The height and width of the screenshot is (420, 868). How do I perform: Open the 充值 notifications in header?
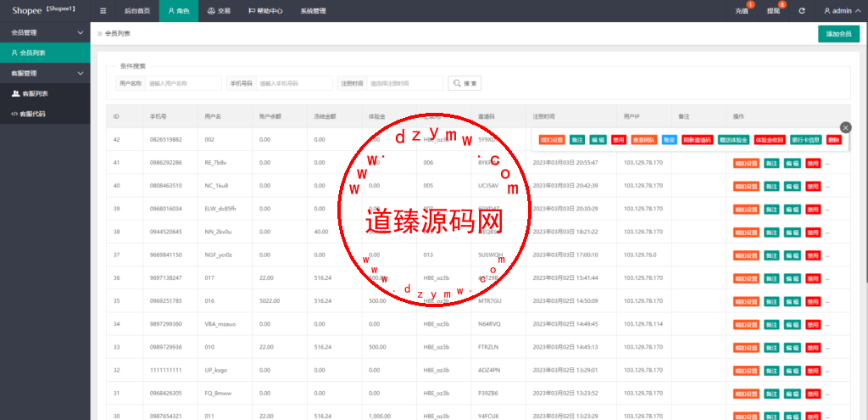pyautogui.click(x=742, y=10)
